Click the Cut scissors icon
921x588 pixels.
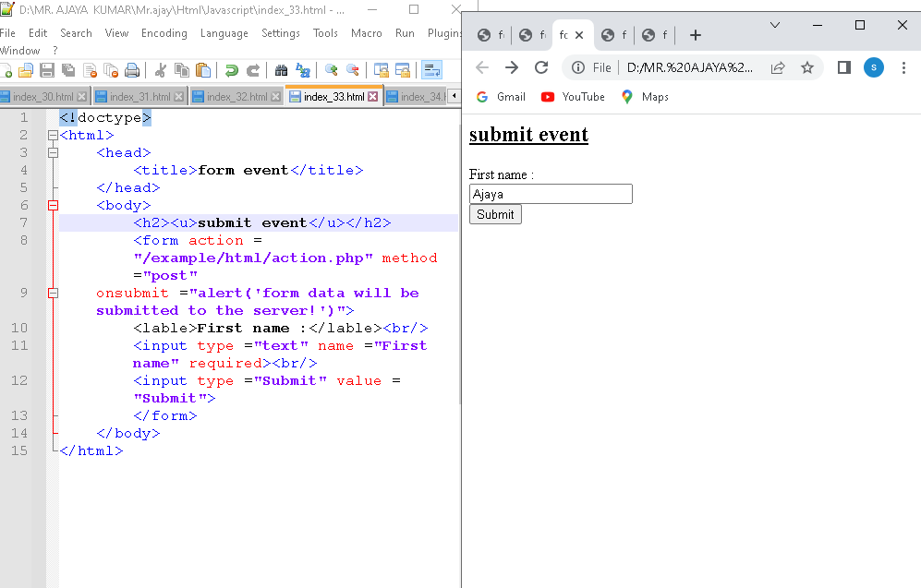[161, 70]
